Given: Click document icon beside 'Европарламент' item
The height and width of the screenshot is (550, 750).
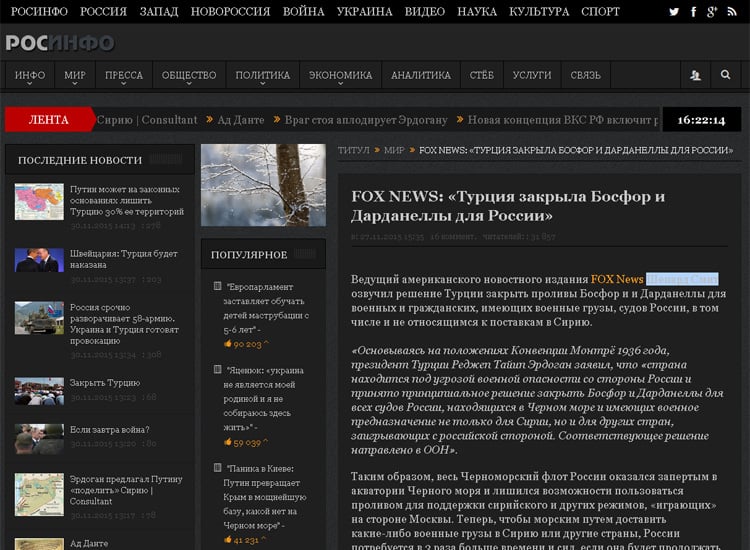Looking at the screenshot, I should (217, 286).
